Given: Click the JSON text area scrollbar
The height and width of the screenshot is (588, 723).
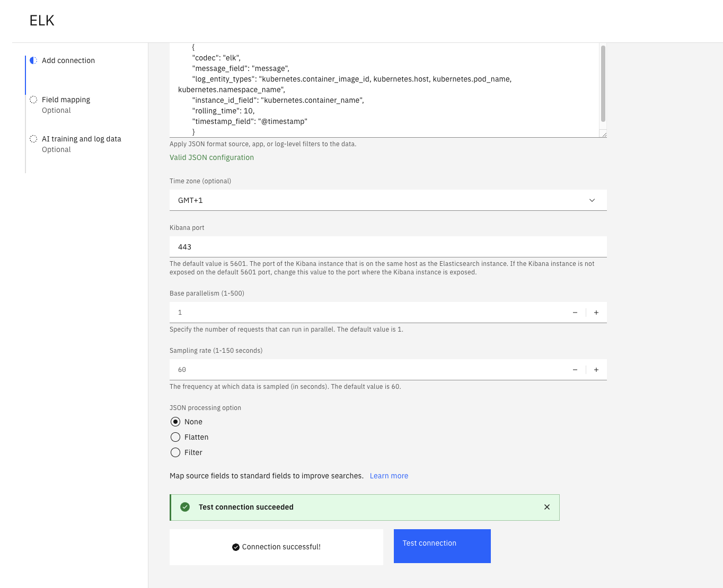Looking at the screenshot, I should tap(603, 84).
